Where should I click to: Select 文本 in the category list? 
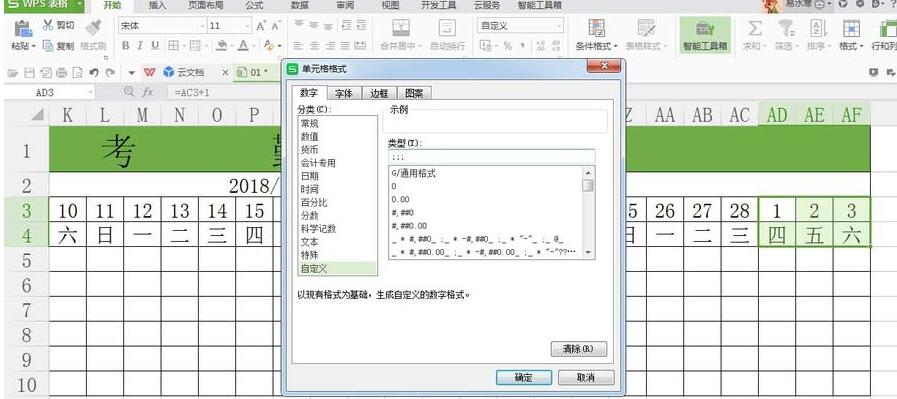(x=337, y=242)
